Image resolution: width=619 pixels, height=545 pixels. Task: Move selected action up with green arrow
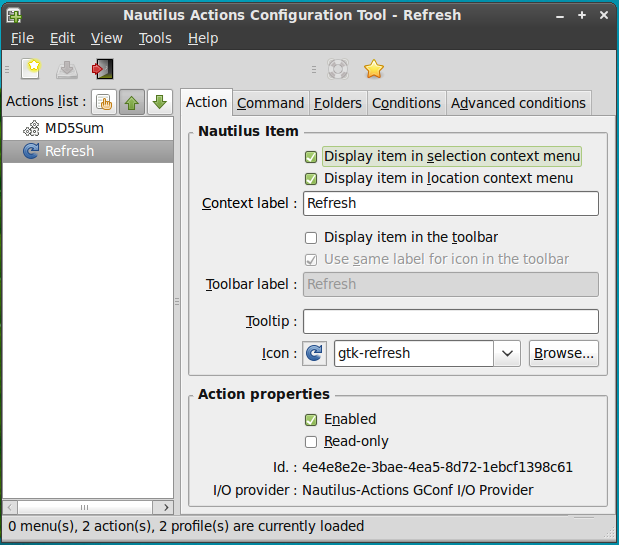point(132,102)
